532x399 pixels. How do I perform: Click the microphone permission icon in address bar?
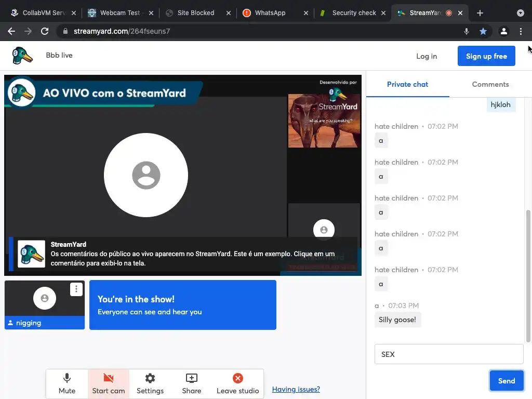[x=467, y=31]
